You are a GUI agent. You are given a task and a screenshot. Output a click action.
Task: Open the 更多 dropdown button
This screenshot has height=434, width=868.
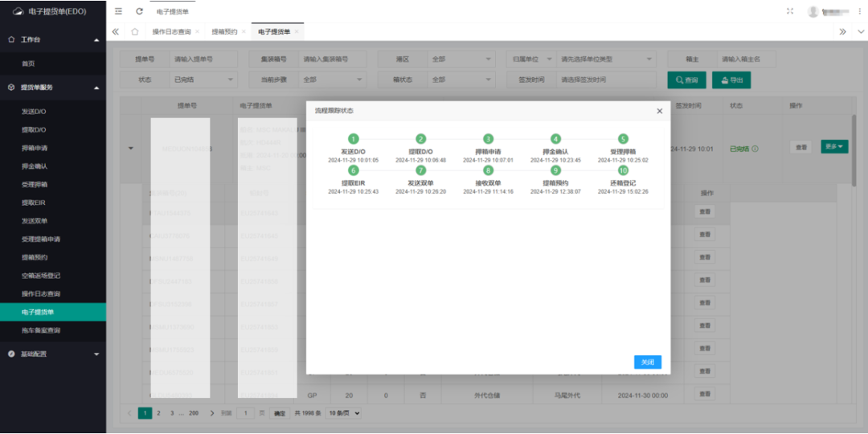(834, 147)
